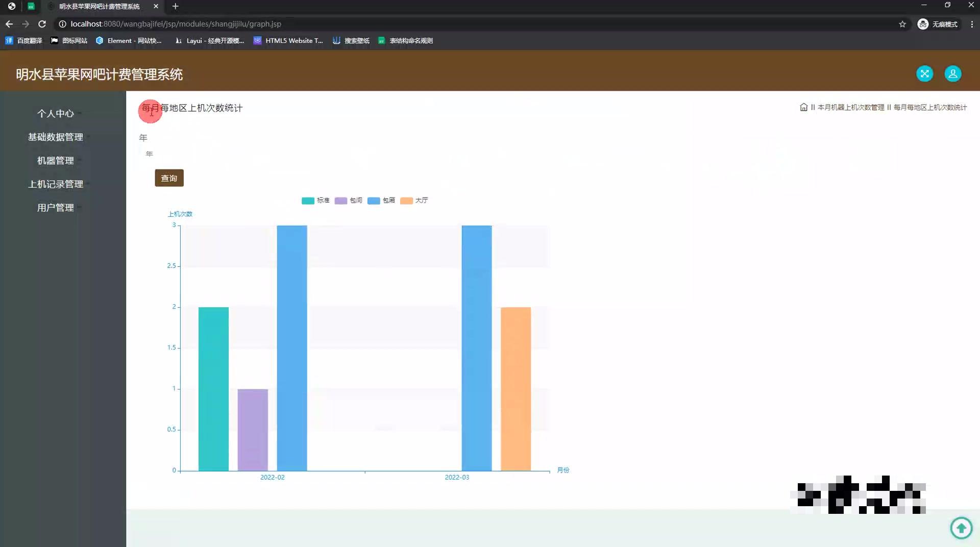Go back using browser back arrow

9,24
